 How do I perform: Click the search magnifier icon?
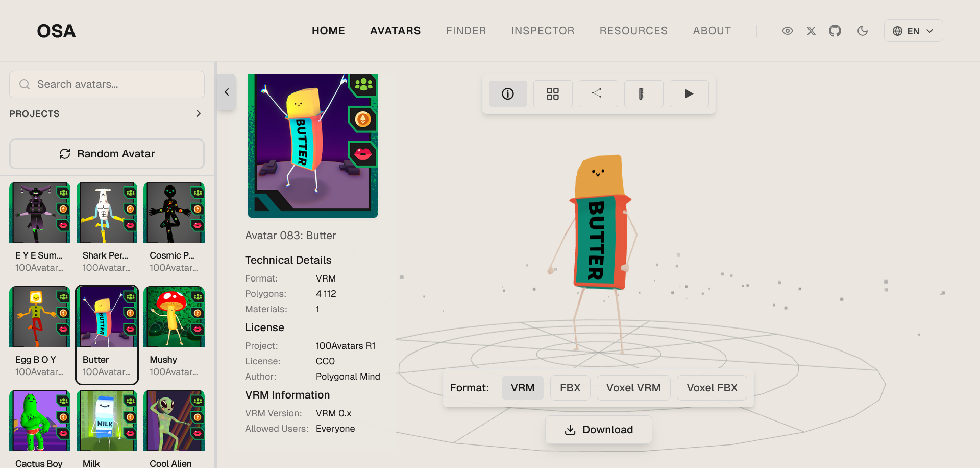point(24,84)
